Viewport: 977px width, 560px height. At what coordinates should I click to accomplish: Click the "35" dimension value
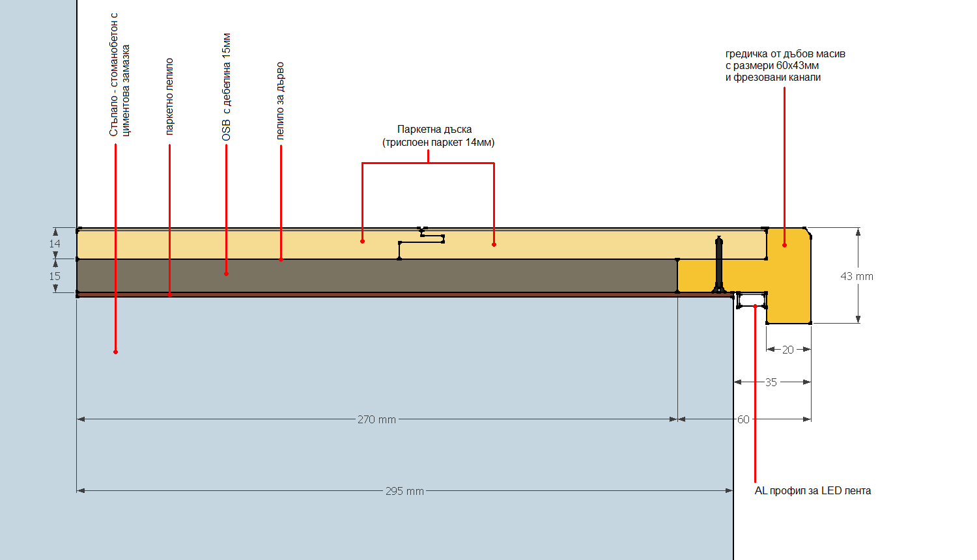771,382
